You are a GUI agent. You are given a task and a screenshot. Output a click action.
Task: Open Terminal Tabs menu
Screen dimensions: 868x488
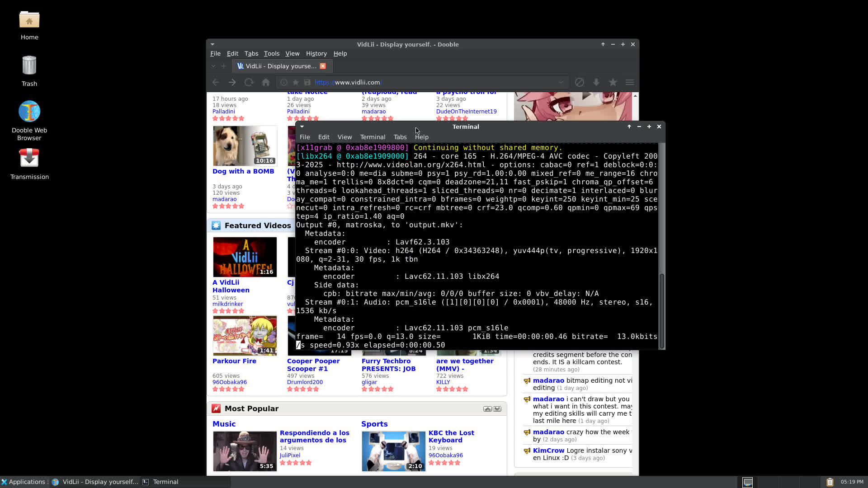[x=400, y=137]
